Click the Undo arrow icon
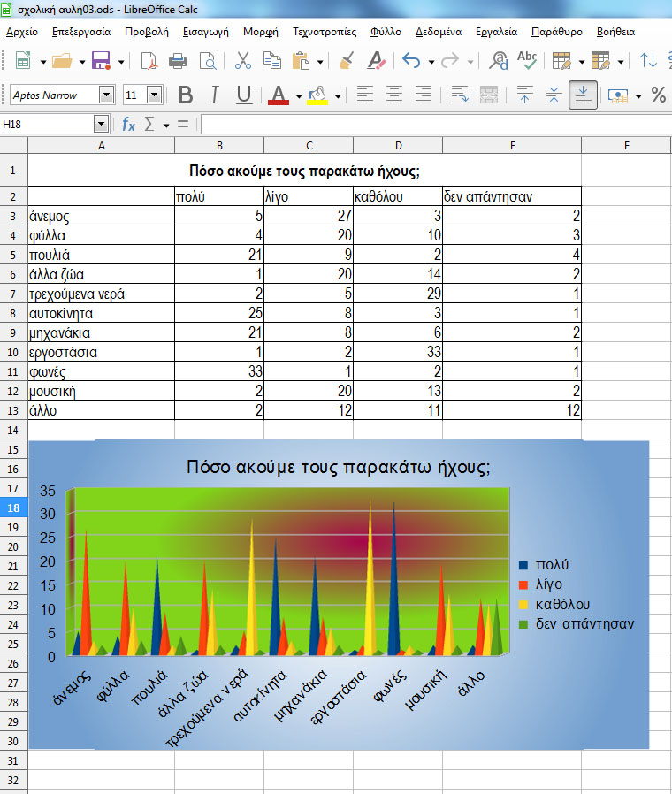This screenshot has height=794, width=672. click(x=410, y=61)
